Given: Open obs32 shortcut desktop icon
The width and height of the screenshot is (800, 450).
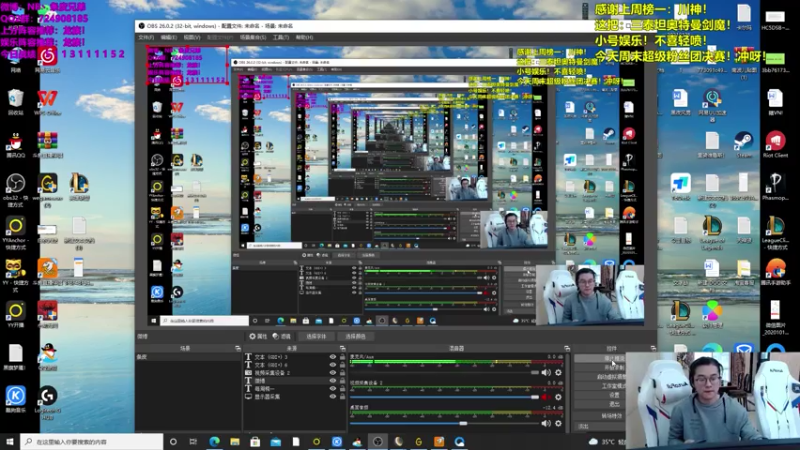Looking at the screenshot, I should point(15,190).
